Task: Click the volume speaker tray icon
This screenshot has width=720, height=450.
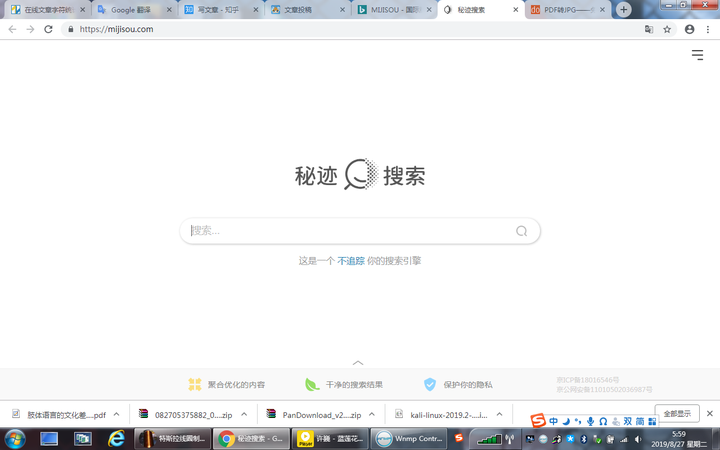Action: click(637, 439)
